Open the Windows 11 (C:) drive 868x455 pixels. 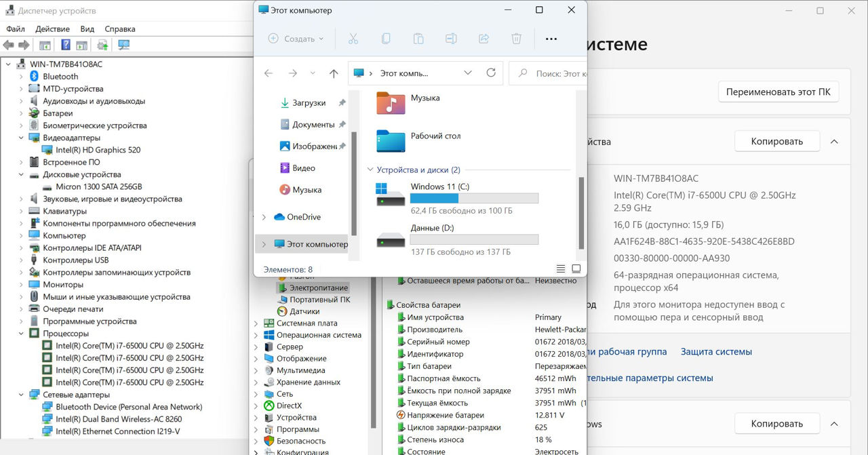(439, 186)
